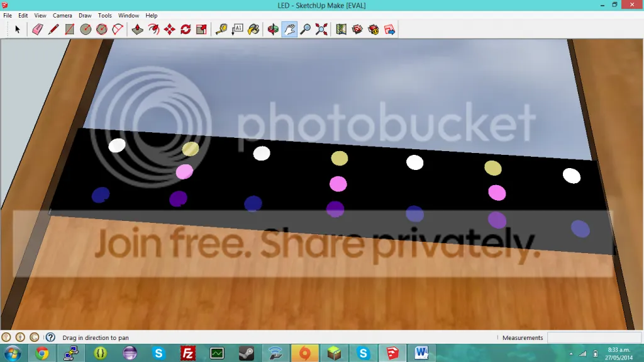Image resolution: width=644 pixels, height=362 pixels.
Task: Open the Minecraft block taskbar icon
Action: 334,353
